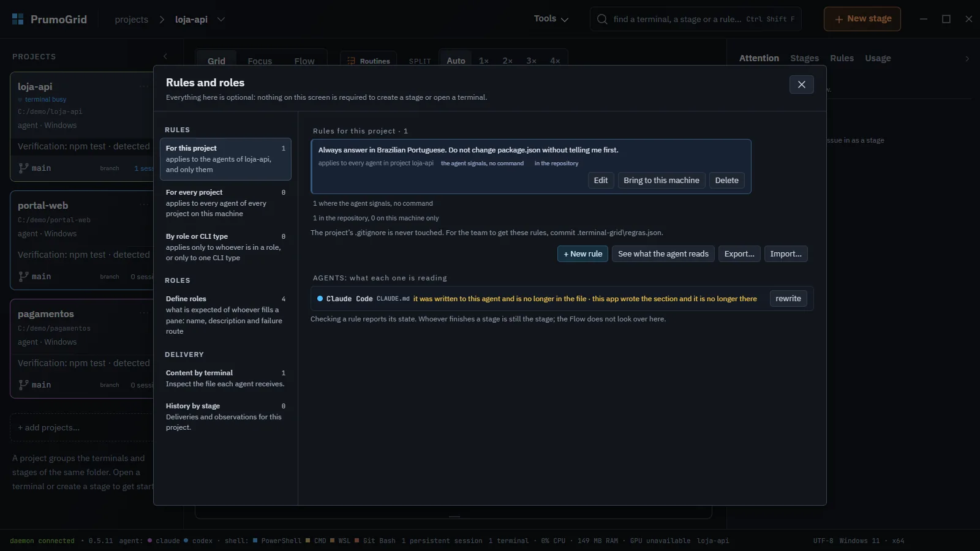Open the Define roles section
The width and height of the screenshot is (980, 551).
[225, 315]
